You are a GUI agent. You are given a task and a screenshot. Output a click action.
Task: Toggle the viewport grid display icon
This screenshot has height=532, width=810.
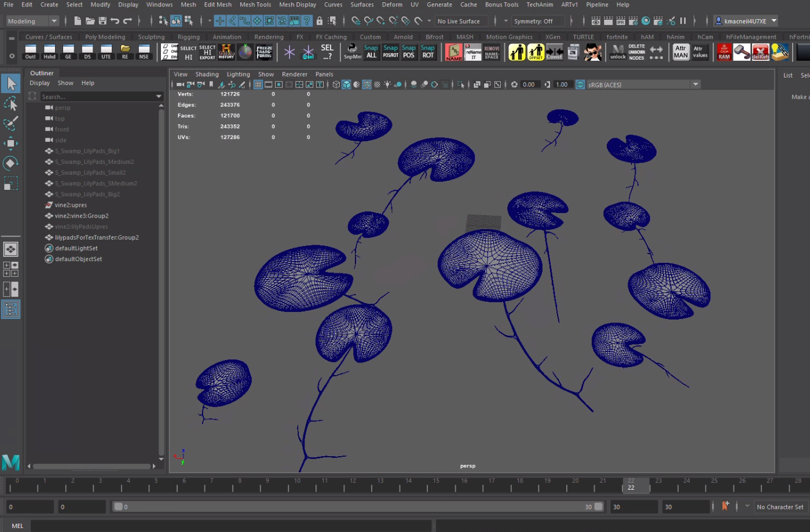258,85
